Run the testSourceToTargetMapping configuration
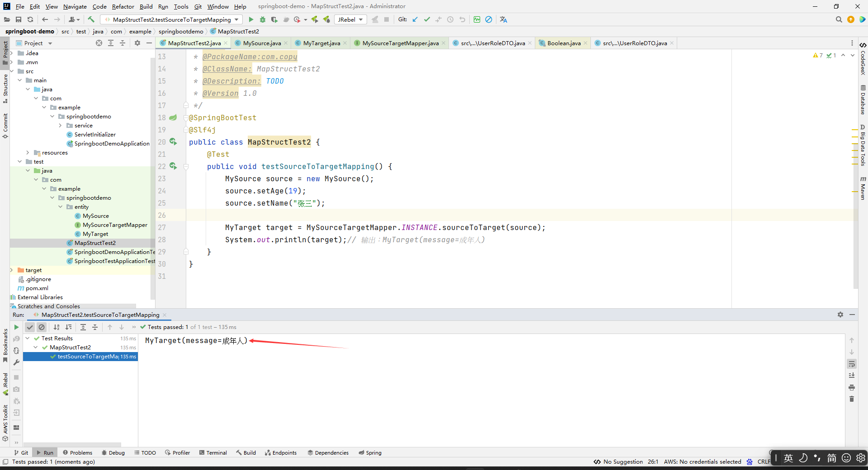This screenshot has width=868, height=470. [x=250, y=19]
